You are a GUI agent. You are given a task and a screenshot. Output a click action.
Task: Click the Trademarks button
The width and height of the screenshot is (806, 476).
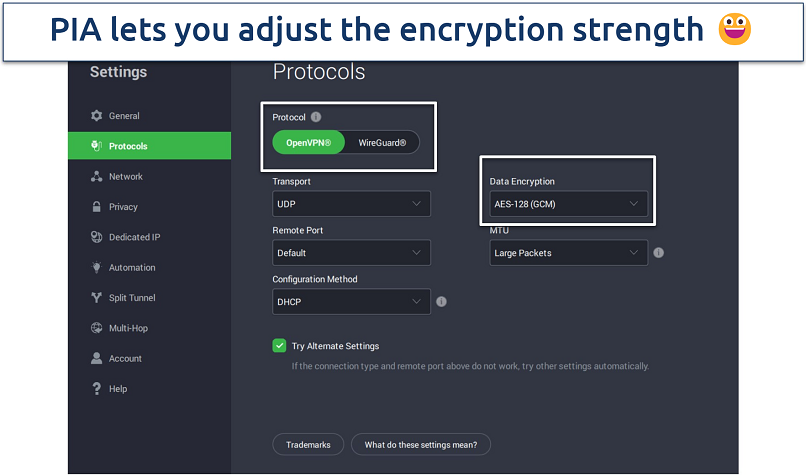coord(308,444)
